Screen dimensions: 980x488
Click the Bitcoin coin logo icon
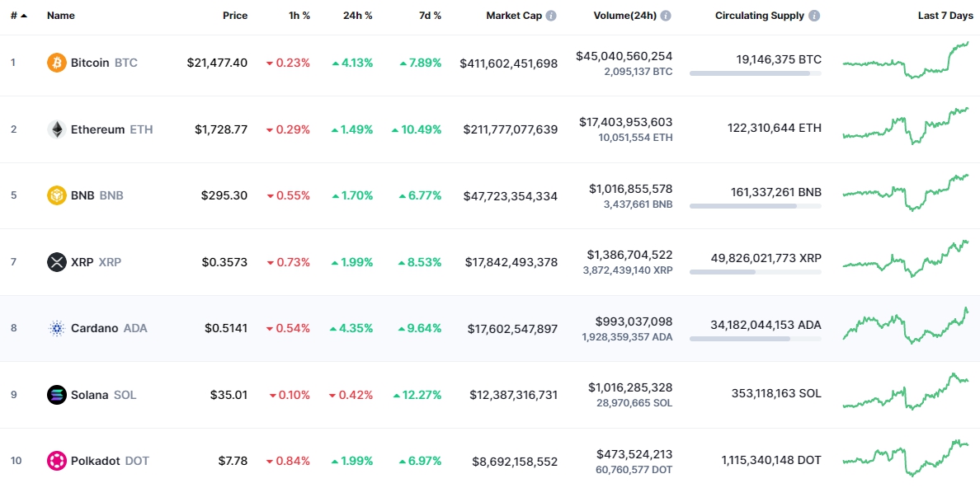coord(57,63)
